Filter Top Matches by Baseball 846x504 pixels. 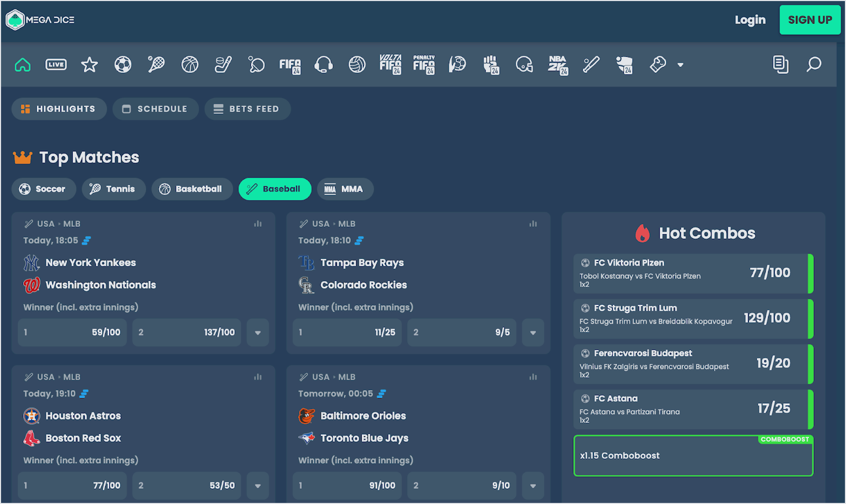[x=275, y=189]
